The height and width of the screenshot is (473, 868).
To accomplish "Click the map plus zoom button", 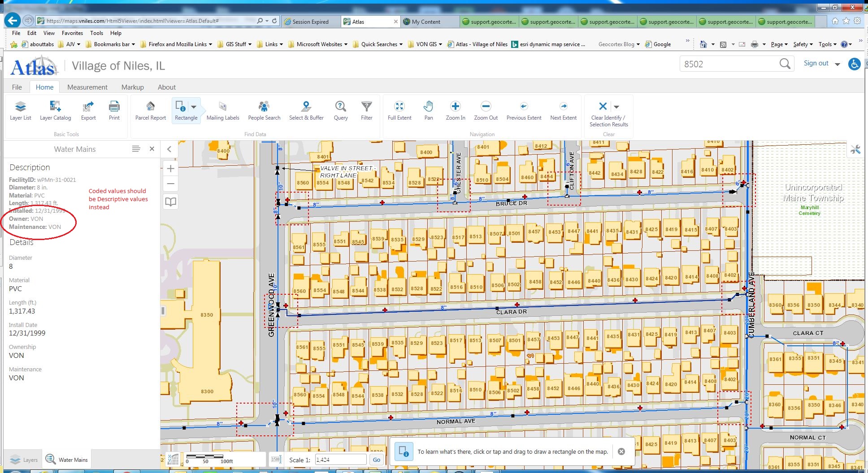I will [x=170, y=168].
